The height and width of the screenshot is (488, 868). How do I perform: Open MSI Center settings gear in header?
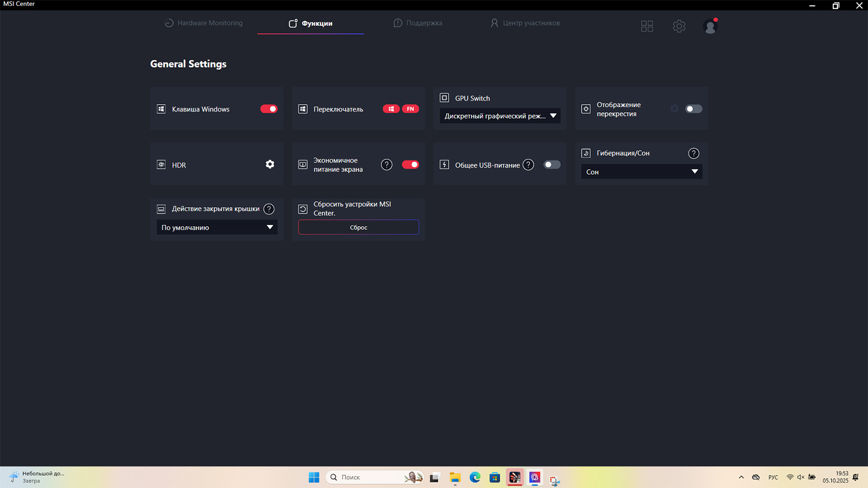679,26
